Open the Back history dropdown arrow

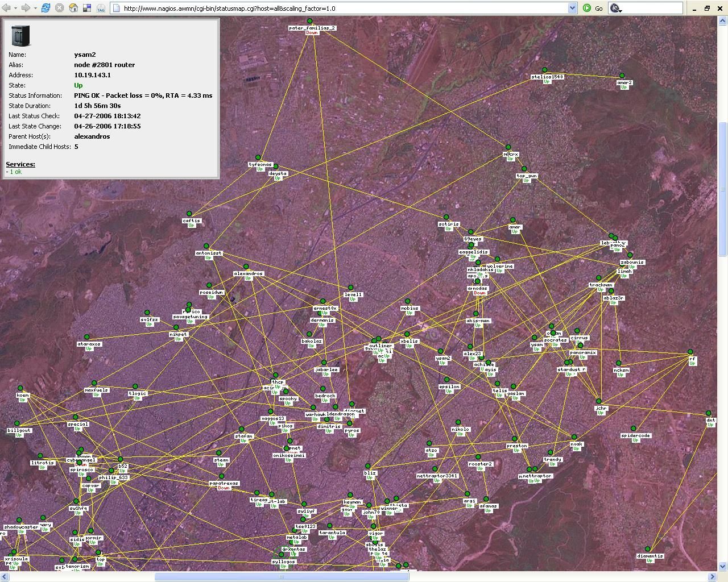pos(16,8)
